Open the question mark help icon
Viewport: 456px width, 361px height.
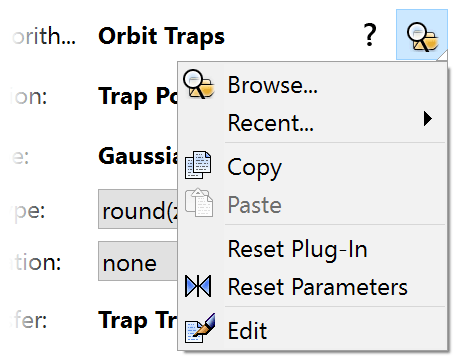point(370,35)
